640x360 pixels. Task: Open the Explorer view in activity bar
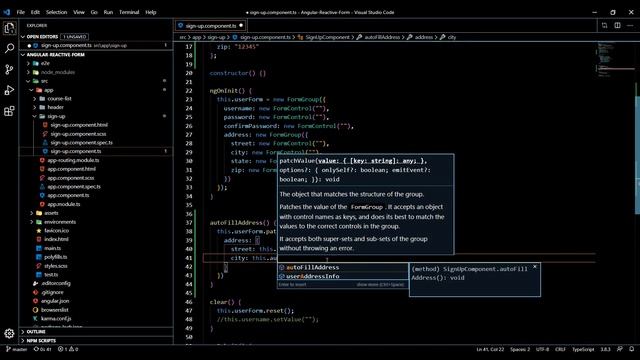[x=9, y=28]
